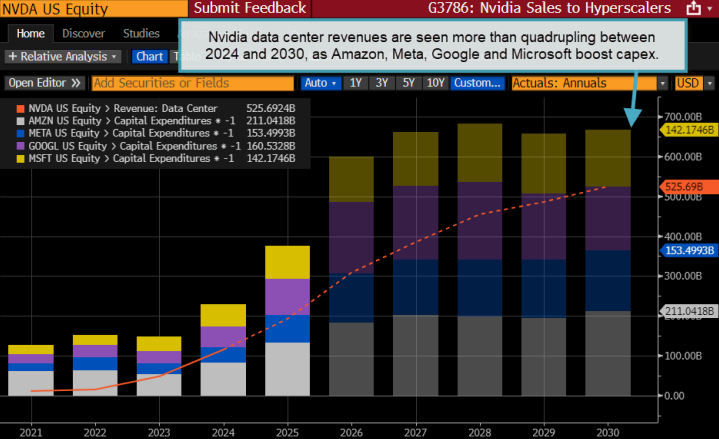Open the USD currency dropdown
Viewport: 719px width, 439px height.
pos(687,84)
